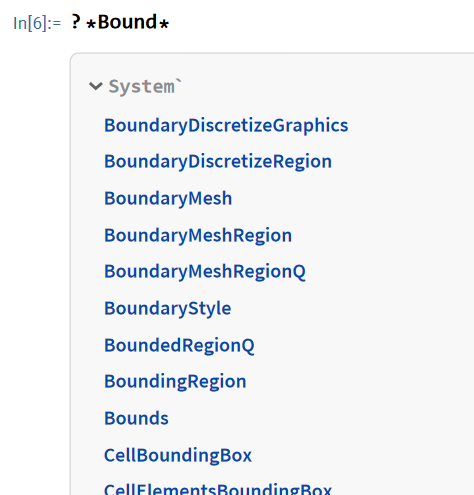Screen dimensions: 474x495
Task: Open the Bounds symbol link
Action: click(x=136, y=418)
